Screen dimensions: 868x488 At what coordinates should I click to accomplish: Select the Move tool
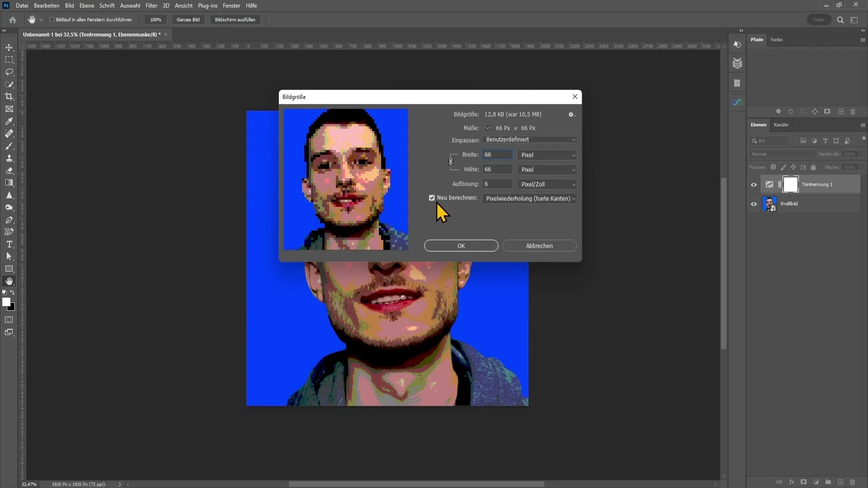tap(9, 47)
